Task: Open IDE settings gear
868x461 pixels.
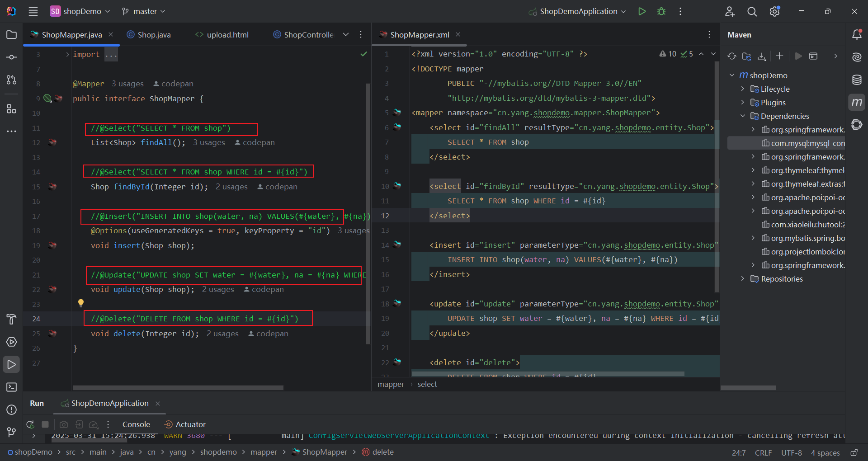Action: coord(775,11)
